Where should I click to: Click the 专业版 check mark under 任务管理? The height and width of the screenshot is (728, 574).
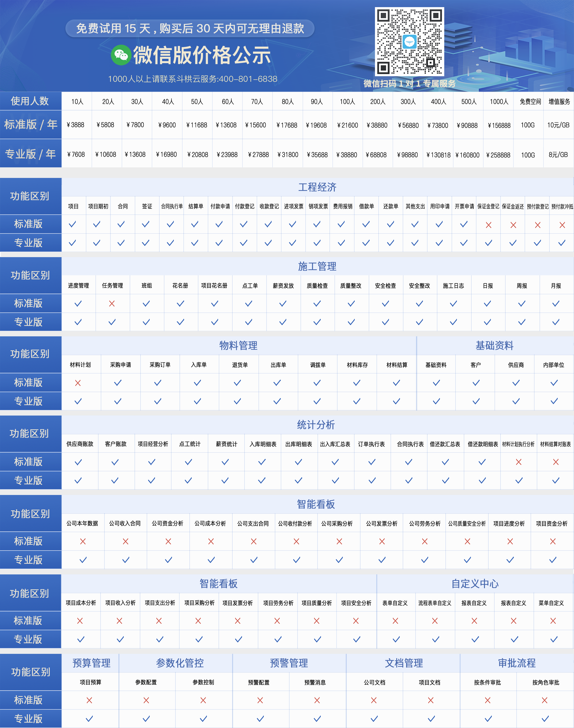pyautogui.click(x=112, y=322)
